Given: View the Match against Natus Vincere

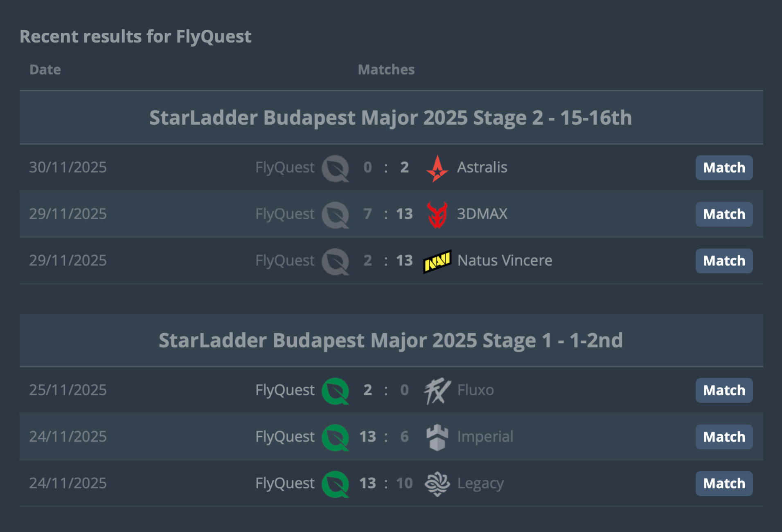Looking at the screenshot, I should point(723,261).
